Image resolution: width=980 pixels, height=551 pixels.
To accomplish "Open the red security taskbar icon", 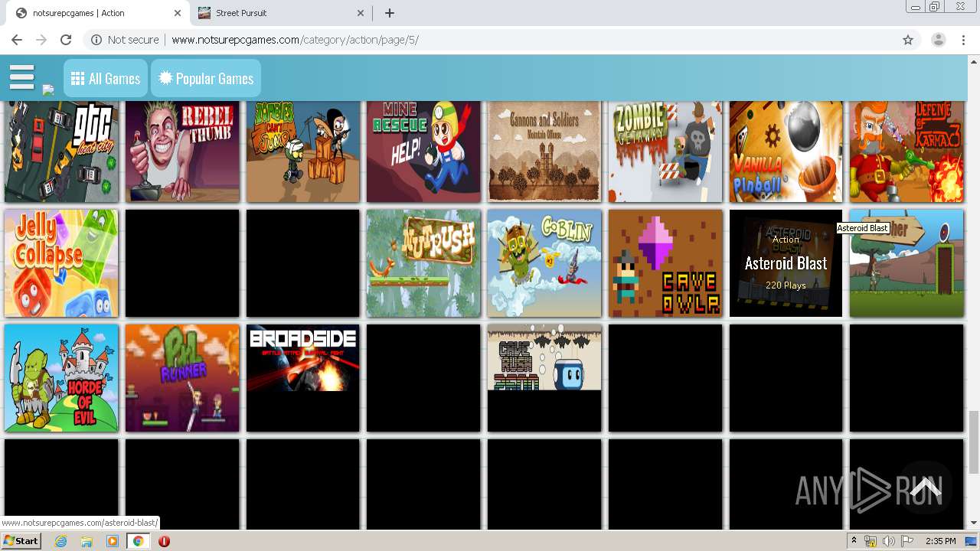I will pos(164,540).
